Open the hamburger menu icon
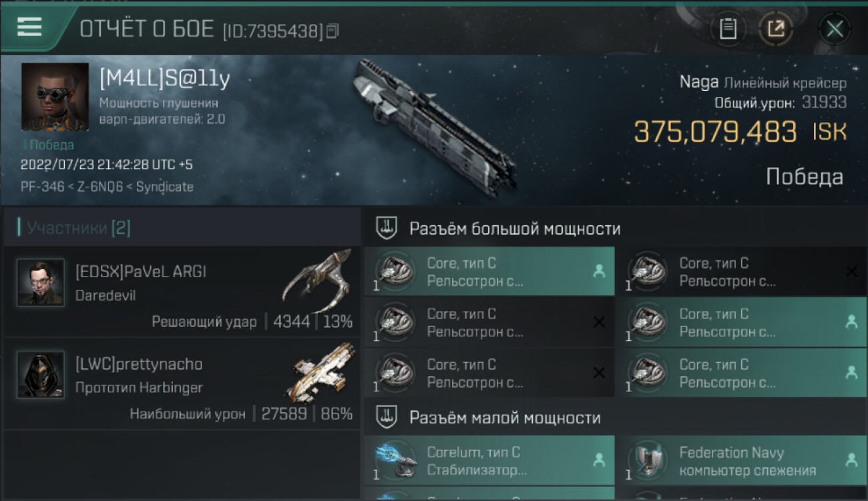 click(x=29, y=27)
